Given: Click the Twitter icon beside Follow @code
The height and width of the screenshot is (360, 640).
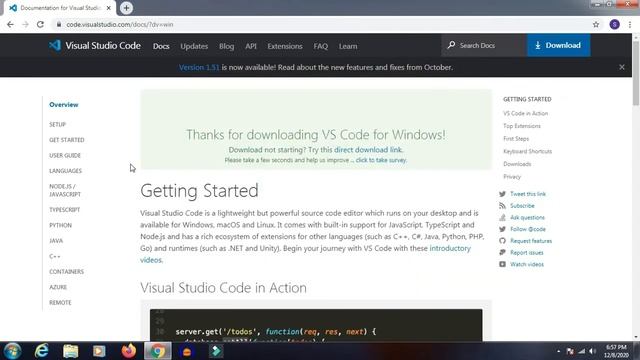Looking at the screenshot, I should coord(502,229).
